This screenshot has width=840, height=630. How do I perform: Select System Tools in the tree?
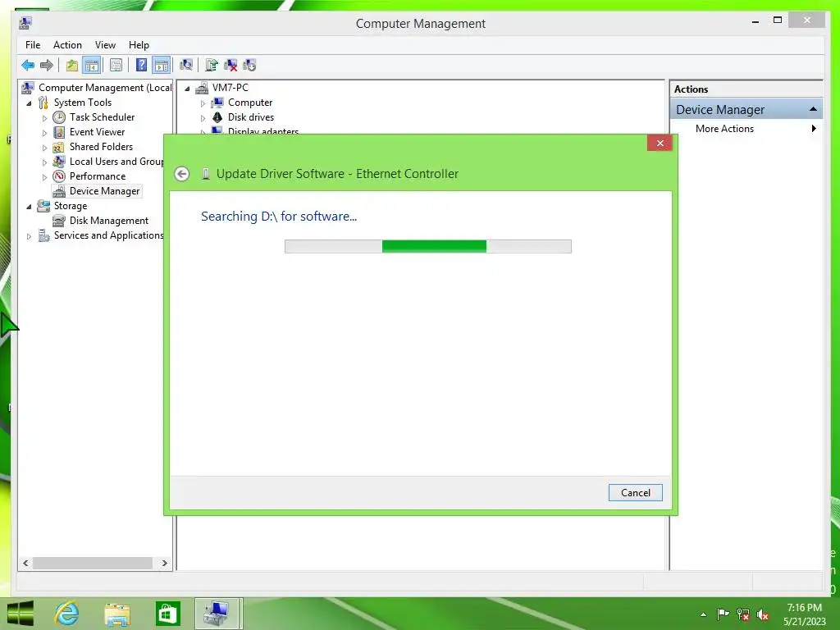83,103
